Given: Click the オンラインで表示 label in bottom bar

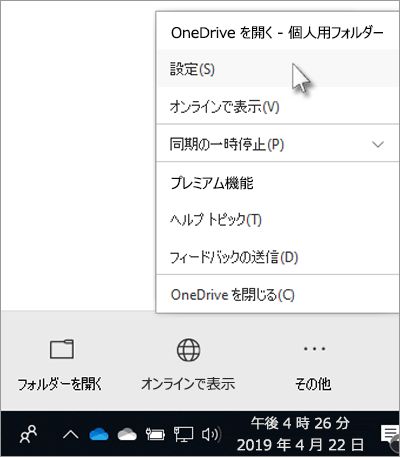Looking at the screenshot, I should pyautogui.click(x=188, y=384).
